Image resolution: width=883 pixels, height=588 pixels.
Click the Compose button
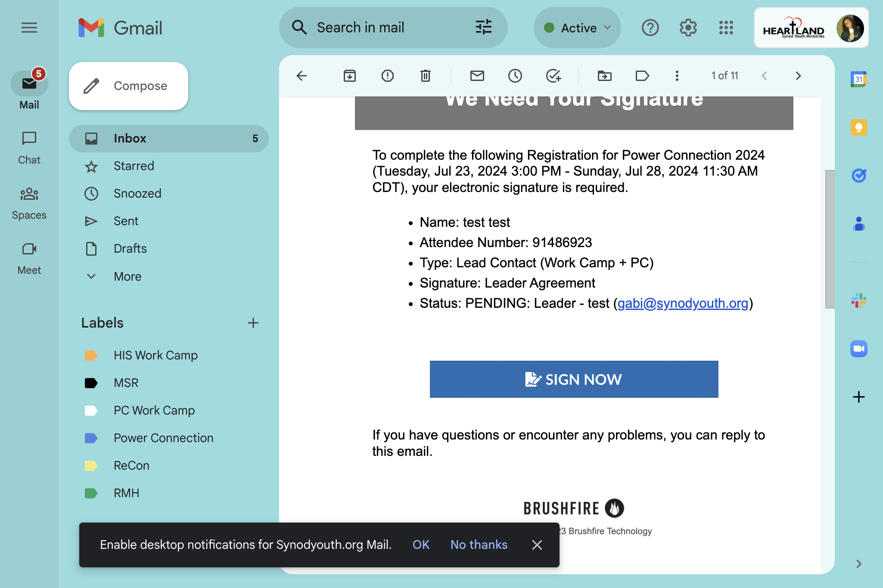tap(128, 86)
